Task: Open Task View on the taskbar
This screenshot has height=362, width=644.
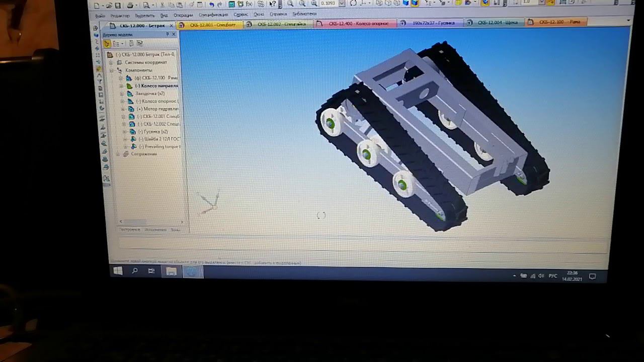Action: tap(151, 271)
